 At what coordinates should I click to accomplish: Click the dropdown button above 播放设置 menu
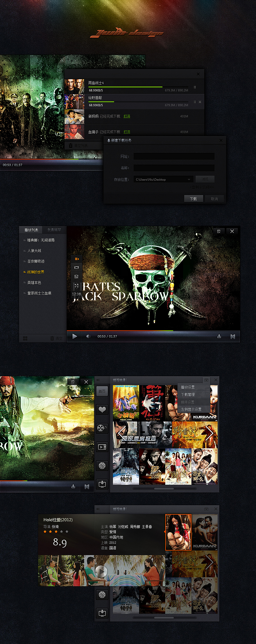point(207,380)
